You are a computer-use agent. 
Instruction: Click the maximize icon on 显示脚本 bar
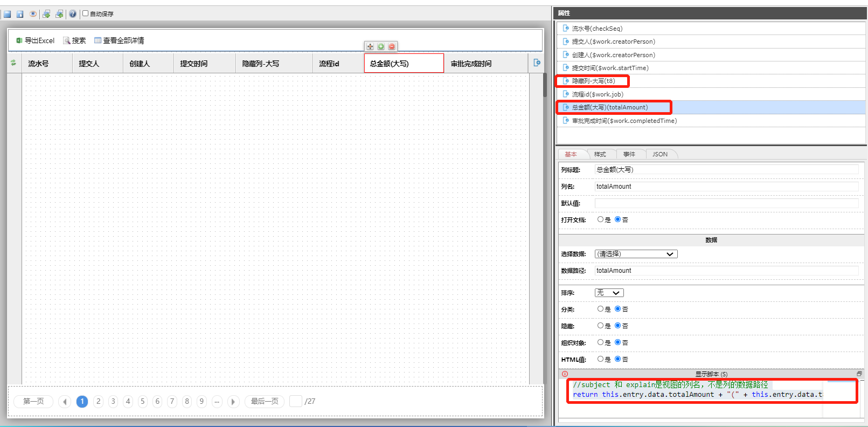[x=859, y=374]
